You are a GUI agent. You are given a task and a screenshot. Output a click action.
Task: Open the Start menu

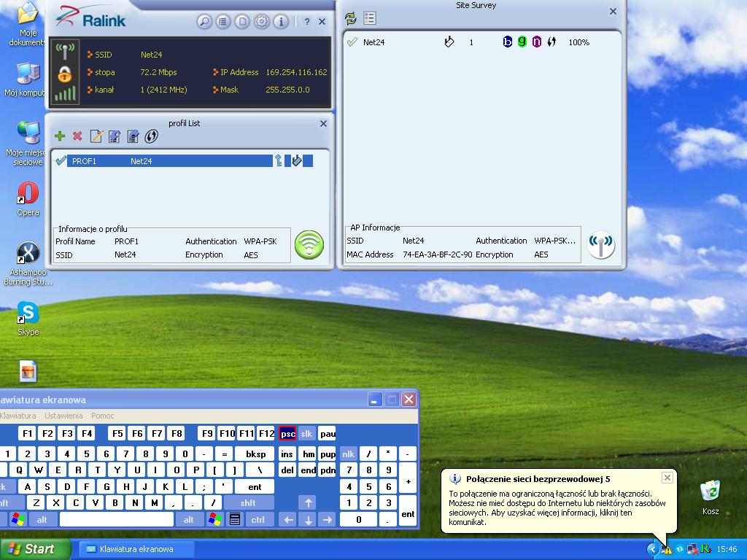35,549
